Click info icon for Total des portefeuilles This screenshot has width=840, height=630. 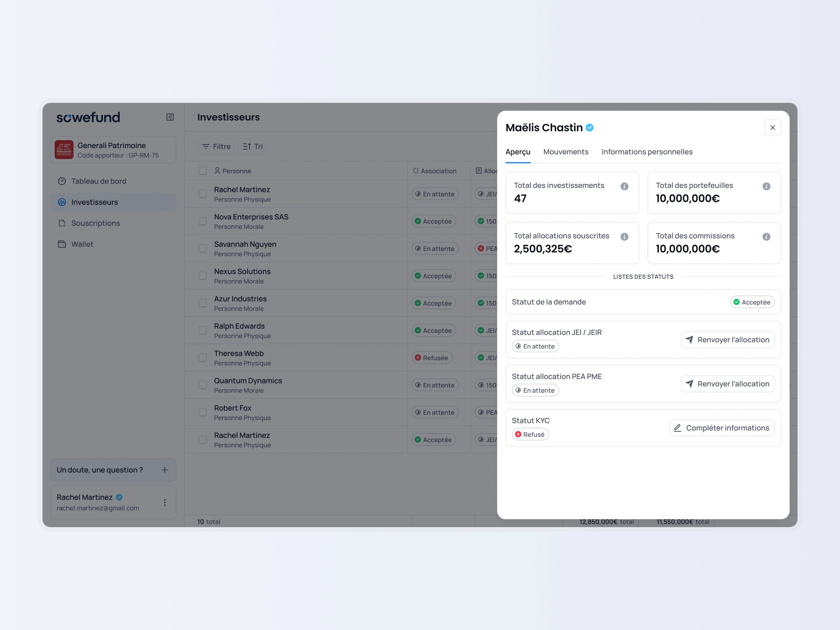click(766, 186)
